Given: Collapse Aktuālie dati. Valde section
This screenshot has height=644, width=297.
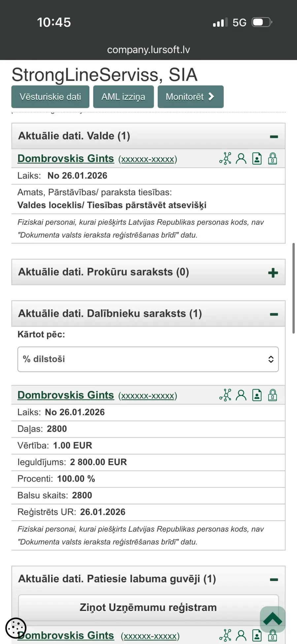Looking at the screenshot, I should (274, 137).
